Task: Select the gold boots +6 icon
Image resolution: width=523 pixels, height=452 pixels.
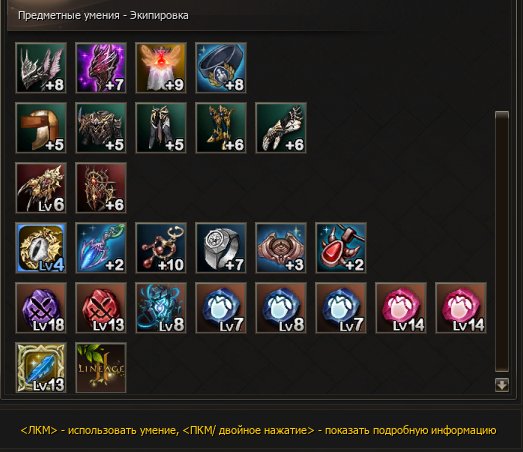Action: (221, 128)
